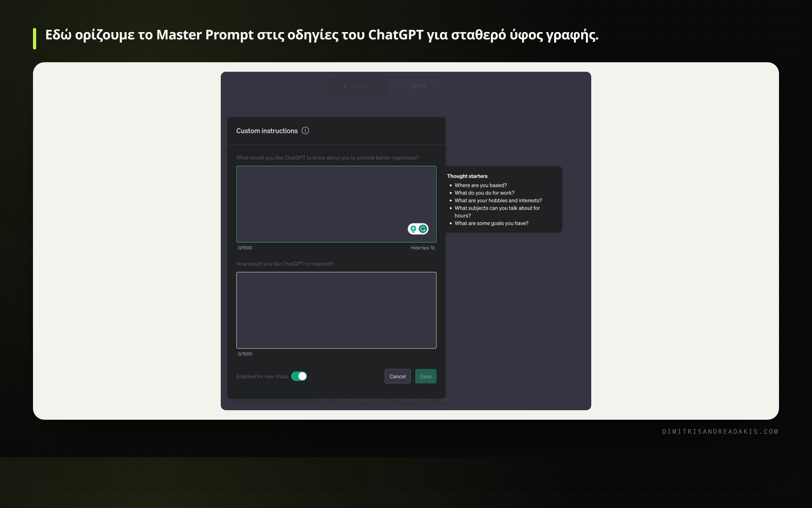Click the 'Where are you based?' tip
Viewport: 812px width, 508px height.
[481, 185]
